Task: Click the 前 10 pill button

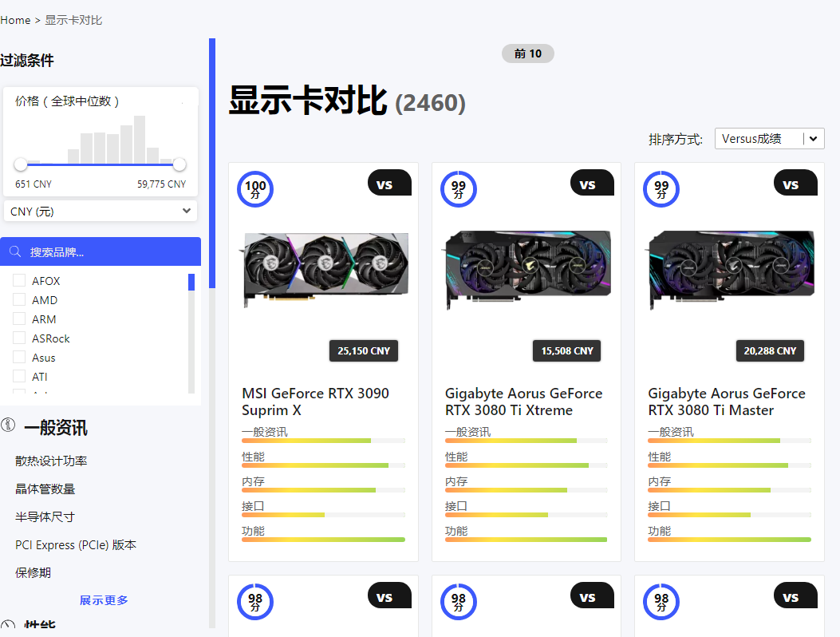Action: coord(527,53)
